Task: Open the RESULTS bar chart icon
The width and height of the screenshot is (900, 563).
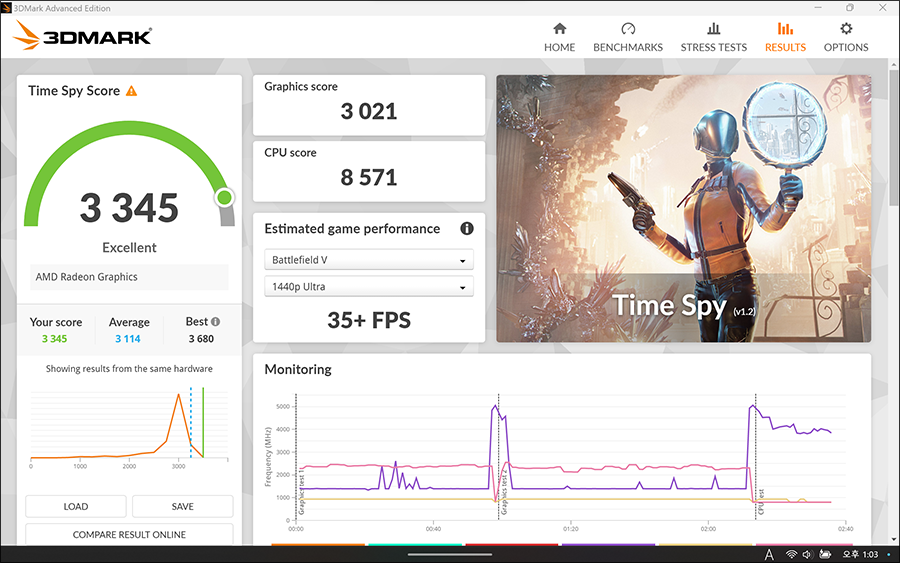Action: (x=785, y=29)
